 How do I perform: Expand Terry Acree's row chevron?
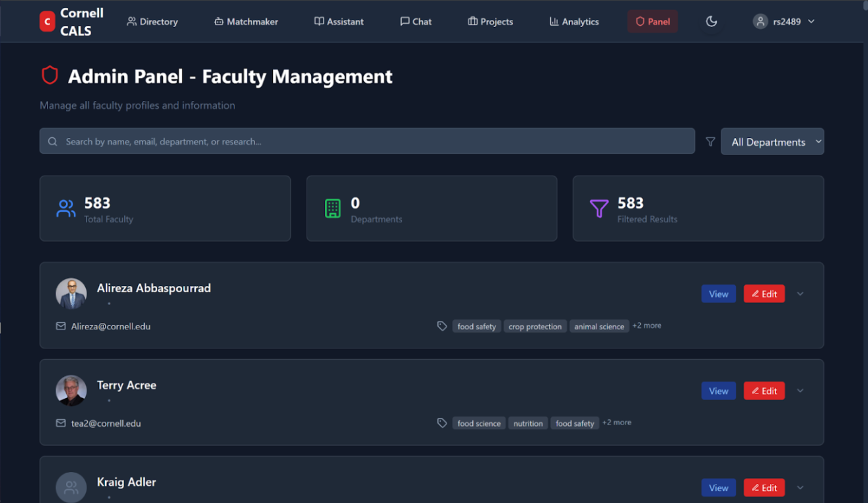click(800, 391)
